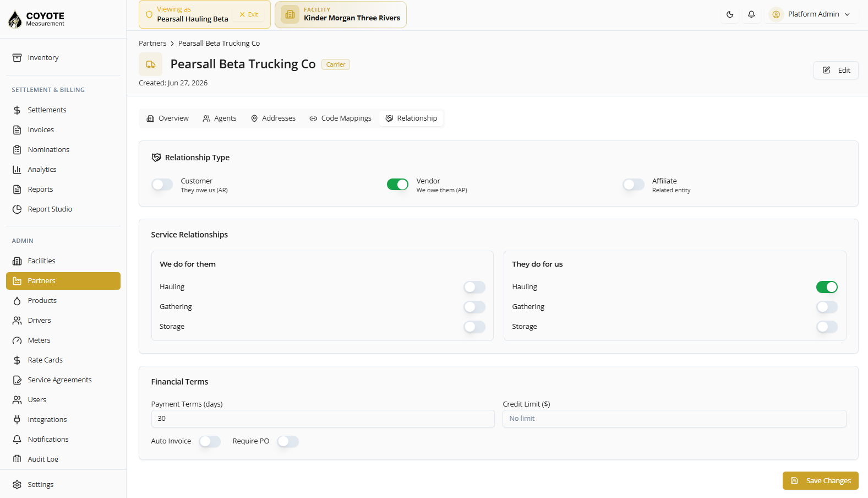This screenshot has height=498, width=868.
Task: Switch to Addresses tab
Action: [x=273, y=118]
